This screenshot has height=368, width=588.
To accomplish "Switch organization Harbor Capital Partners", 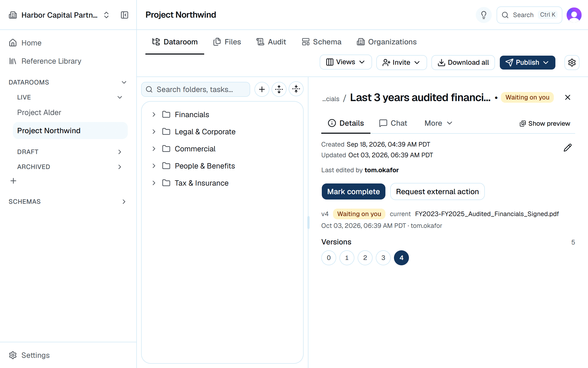I will tap(59, 15).
